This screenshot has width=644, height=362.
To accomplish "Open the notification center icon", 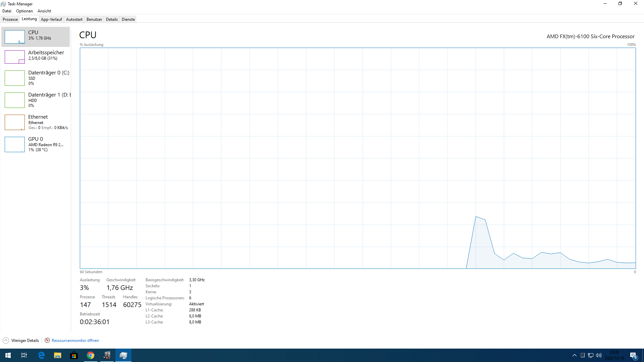I will pyautogui.click(x=633, y=355).
